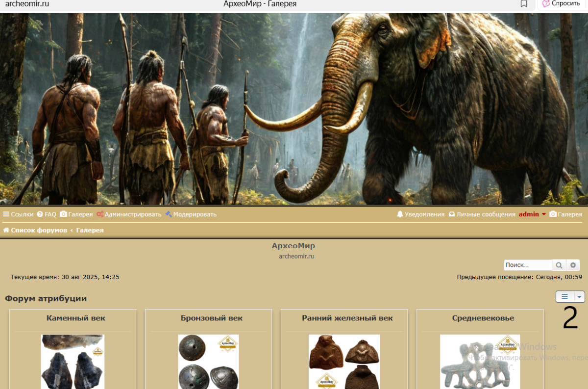Image resolution: width=588 pixels, height=389 pixels.
Task: Open Личные сообщения inbox
Action: (482, 214)
